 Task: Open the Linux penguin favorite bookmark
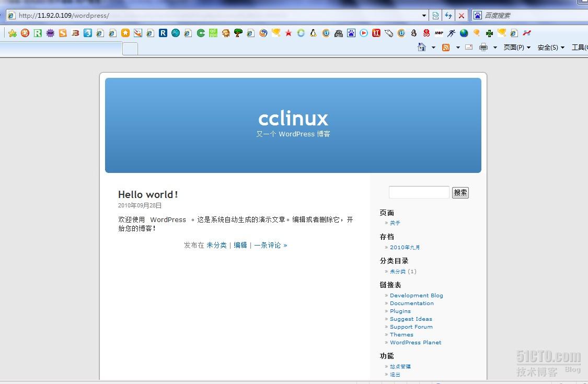313,33
